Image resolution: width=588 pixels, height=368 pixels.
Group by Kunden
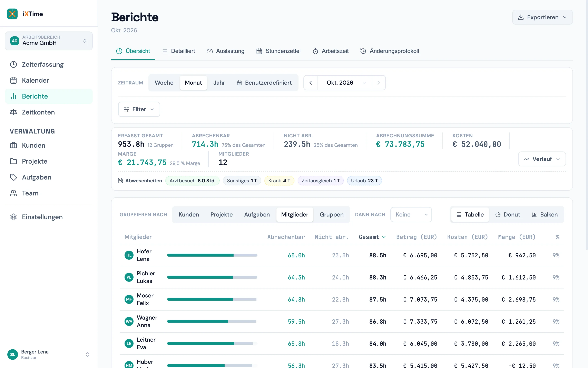[x=189, y=214]
